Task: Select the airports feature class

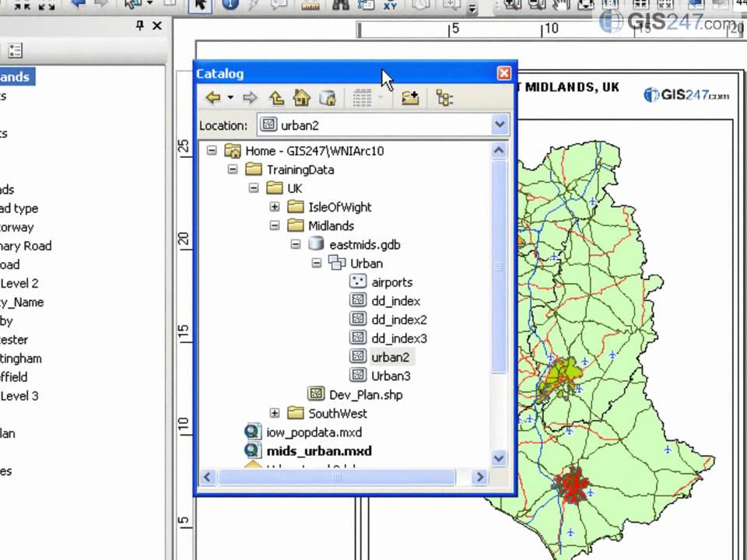Action: point(391,282)
